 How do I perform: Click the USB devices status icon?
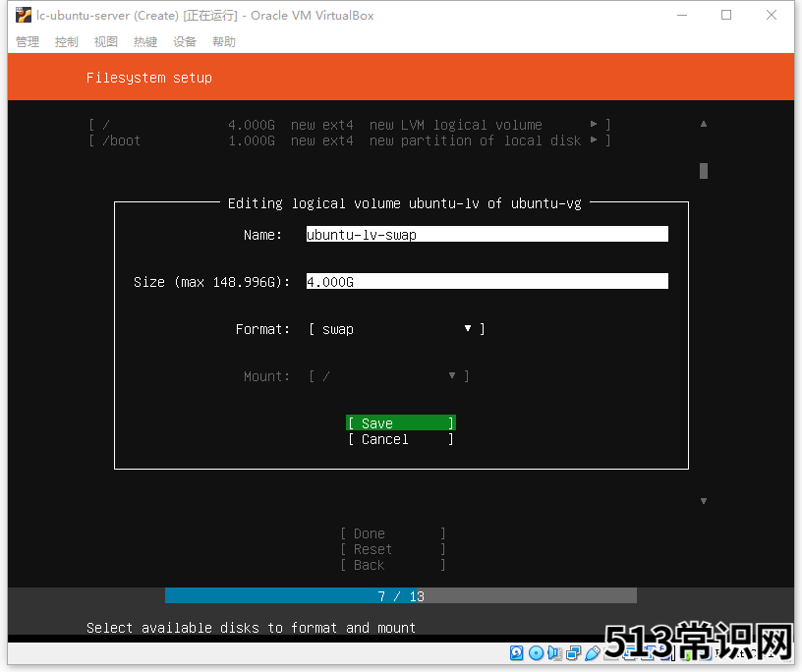click(593, 652)
